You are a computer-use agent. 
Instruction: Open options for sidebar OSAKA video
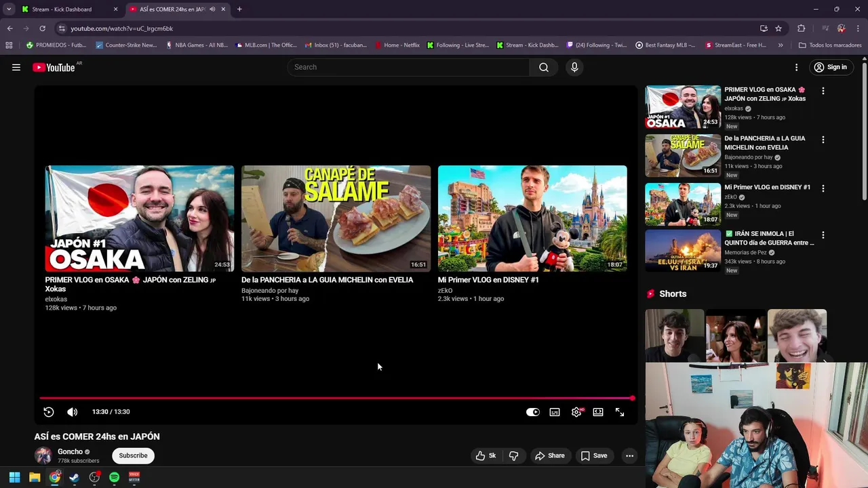point(823,91)
